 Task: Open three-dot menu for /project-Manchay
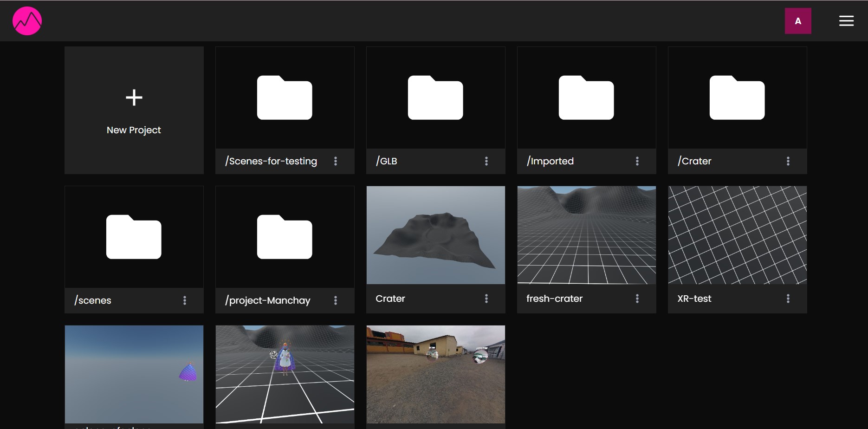pyautogui.click(x=336, y=300)
